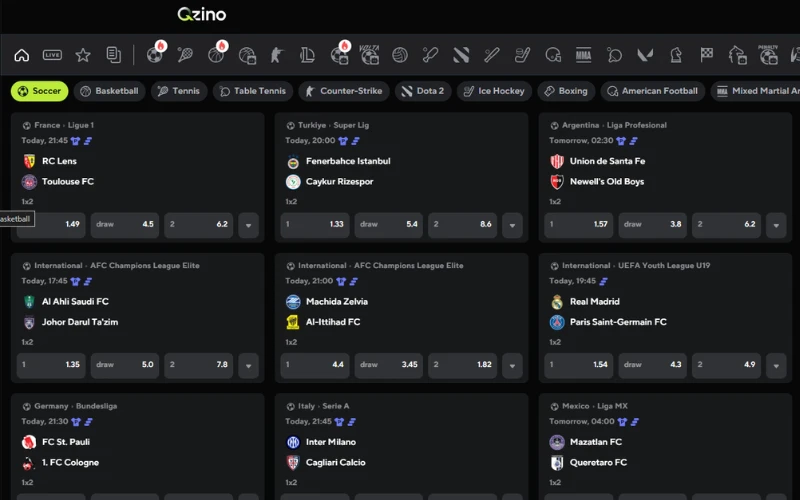Select the League of Legends icon
The image size is (800, 500).
point(308,55)
